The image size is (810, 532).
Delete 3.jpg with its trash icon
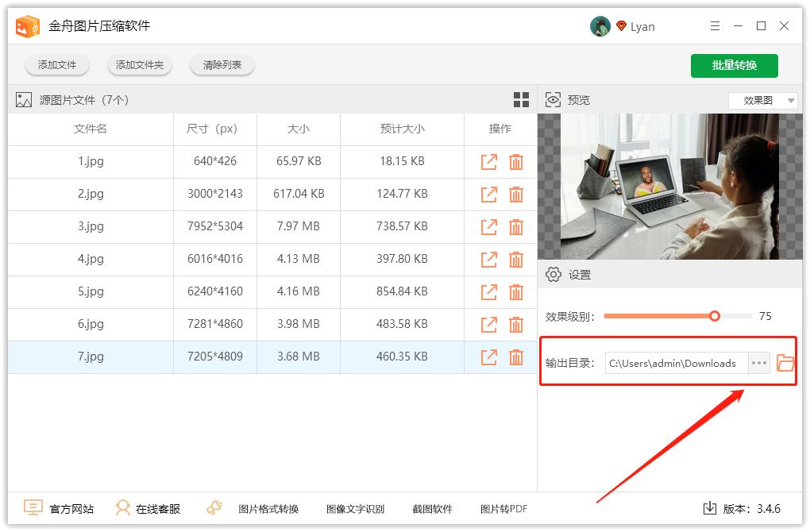click(x=517, y=226)
